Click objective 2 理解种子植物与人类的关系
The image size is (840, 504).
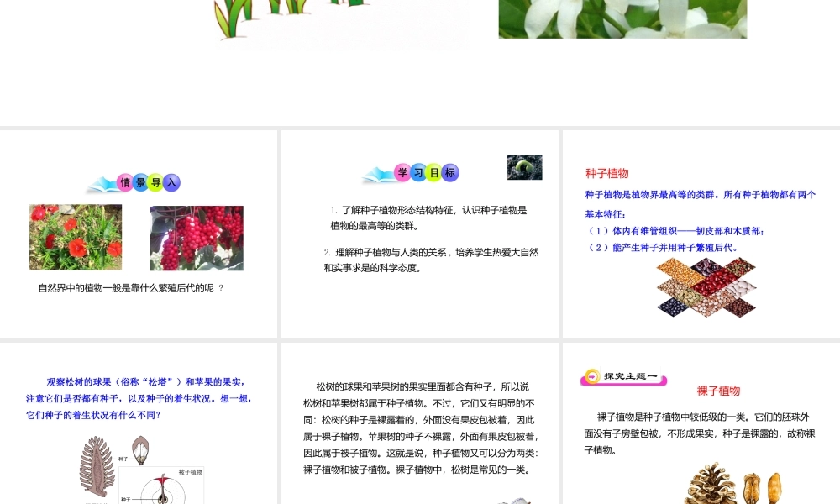(431, 260)
